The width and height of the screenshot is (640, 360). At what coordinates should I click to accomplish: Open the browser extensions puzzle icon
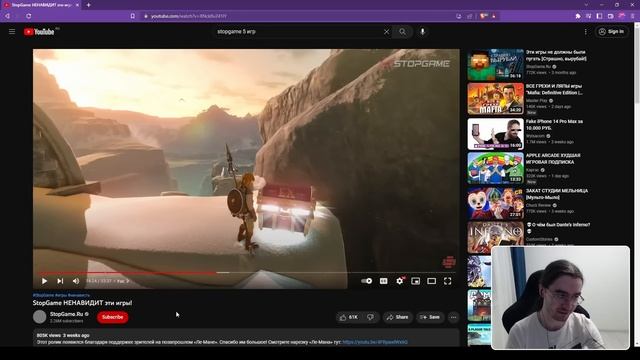click(578, 16)
